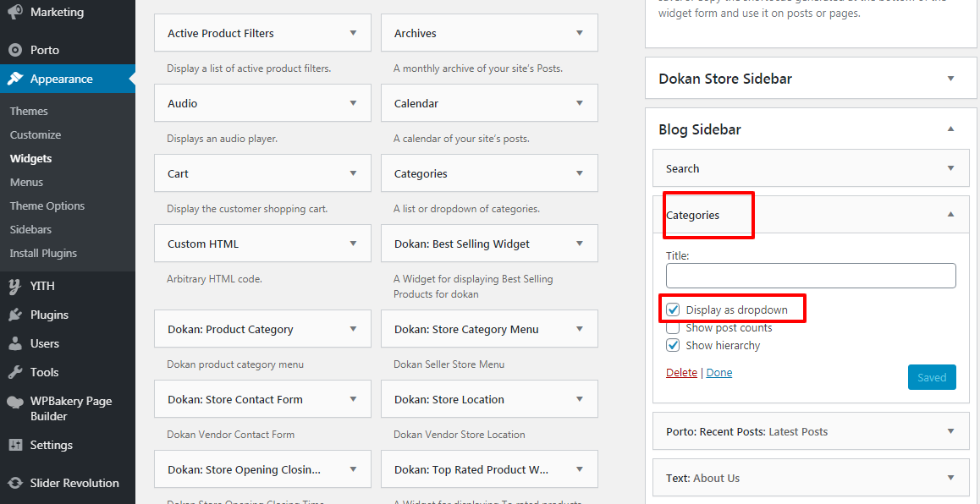Open the Menus submenu item
980x504 pixels.
coord(26,182)
